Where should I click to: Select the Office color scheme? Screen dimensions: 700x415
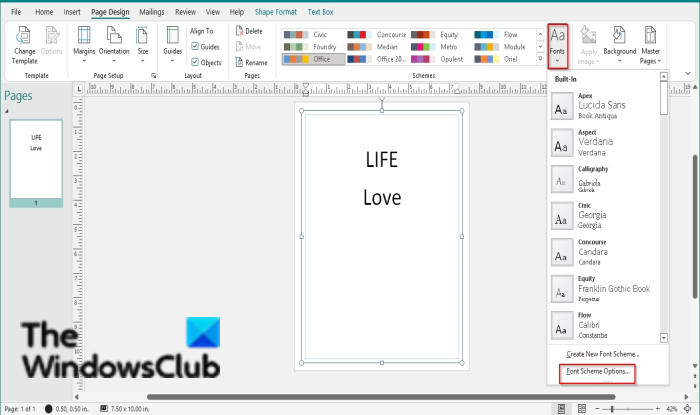313,59
